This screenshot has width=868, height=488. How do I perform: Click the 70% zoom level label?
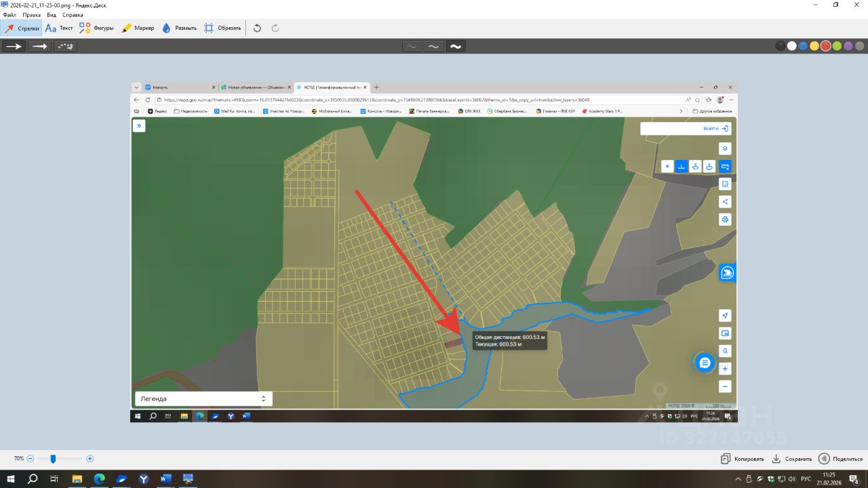point(19,459)
